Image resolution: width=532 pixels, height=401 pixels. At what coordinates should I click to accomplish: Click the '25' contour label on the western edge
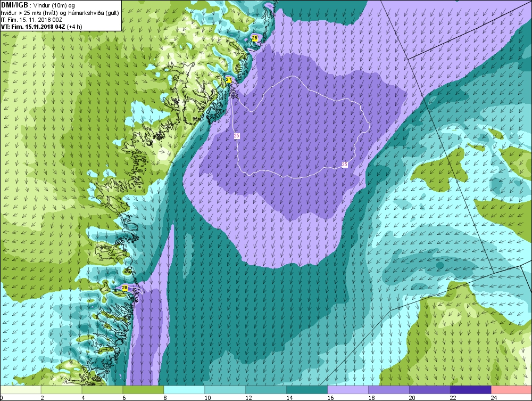pyautogui.click(x=237, y=135)
